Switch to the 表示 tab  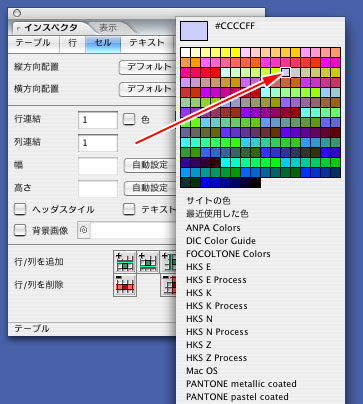[107, 28]
